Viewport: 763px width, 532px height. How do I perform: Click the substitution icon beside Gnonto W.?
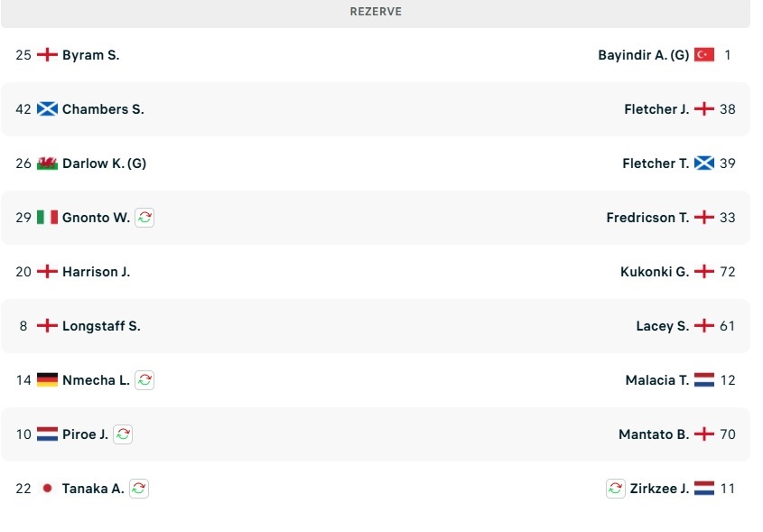[144, 218]
